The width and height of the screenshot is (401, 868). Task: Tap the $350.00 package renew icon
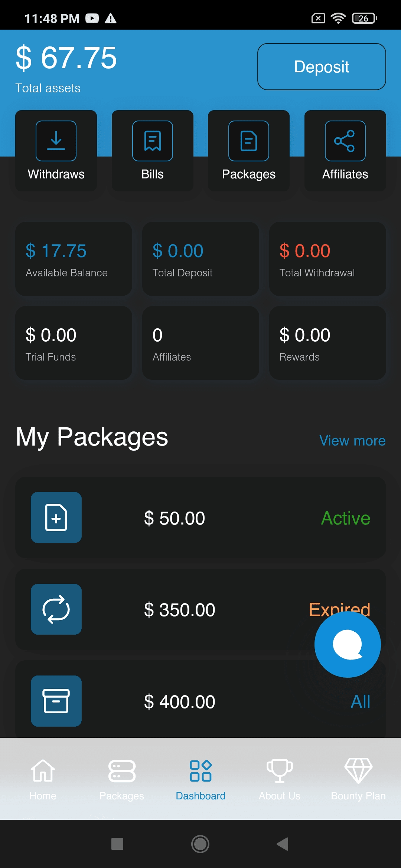pos(56,609)
